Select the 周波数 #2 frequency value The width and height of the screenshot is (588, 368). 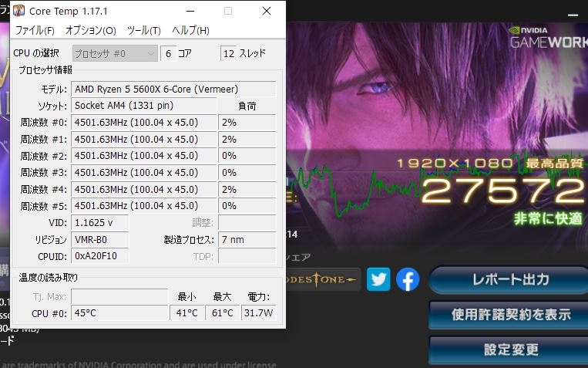point(143,156)
